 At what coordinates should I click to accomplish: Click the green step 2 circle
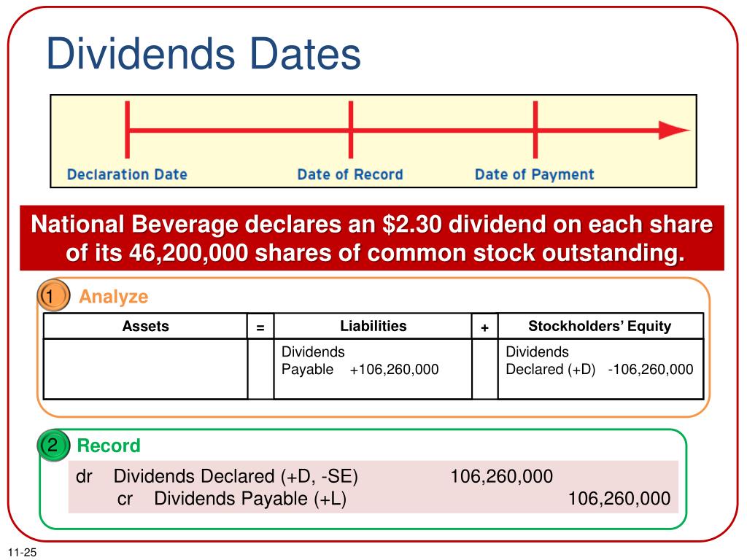pyautogui.click(x=53, y=446)
